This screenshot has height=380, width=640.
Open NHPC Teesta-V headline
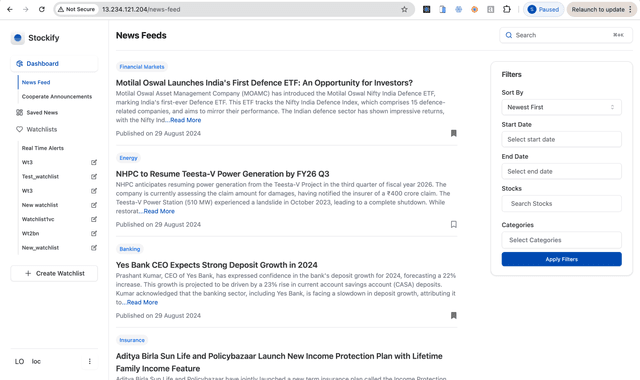(x=222, y=174)
